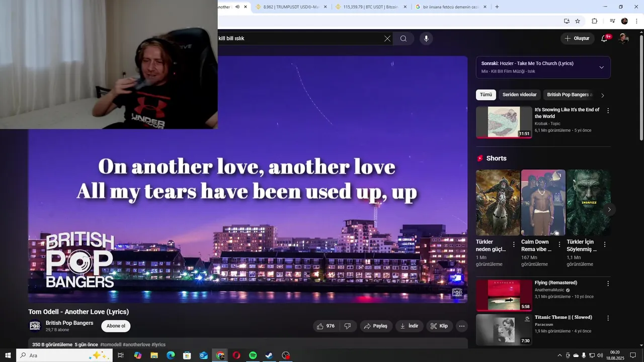The width and height of the screenshot is (644, 362).
Task: Bookmark this page with star icon
Action: coord(578,21)
